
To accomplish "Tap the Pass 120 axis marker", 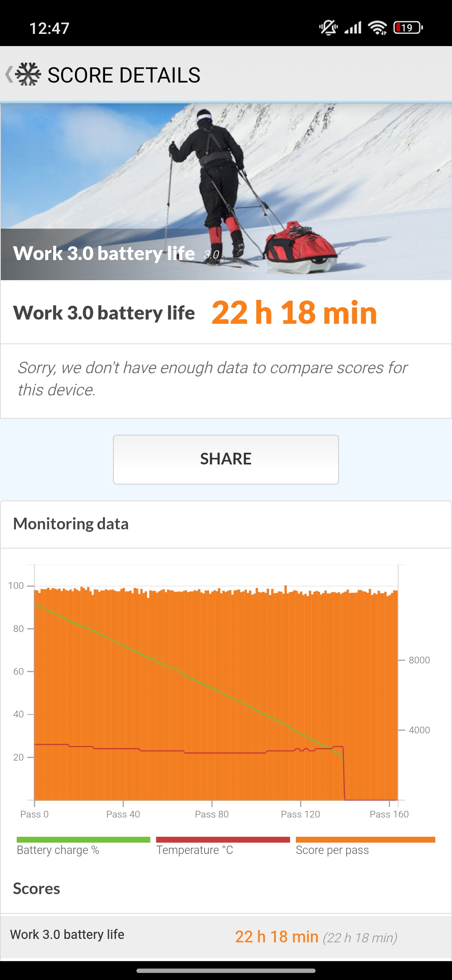I will point(300,814).
